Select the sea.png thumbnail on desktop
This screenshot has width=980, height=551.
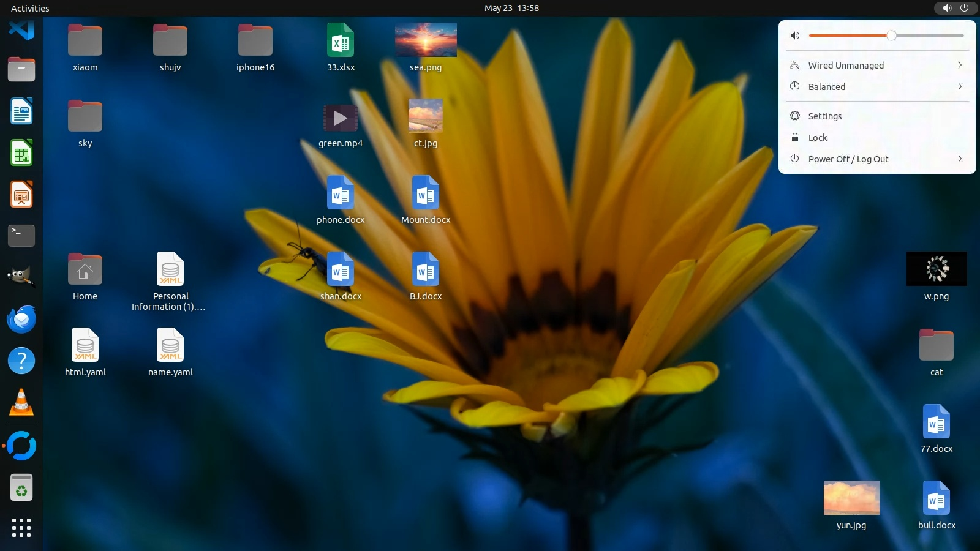(426, 40)
